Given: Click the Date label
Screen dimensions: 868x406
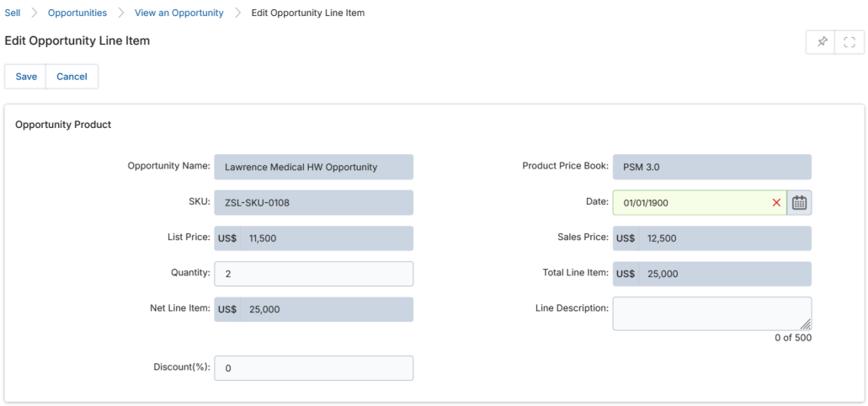Looking at the screenshot, I should tap(597, 201).
